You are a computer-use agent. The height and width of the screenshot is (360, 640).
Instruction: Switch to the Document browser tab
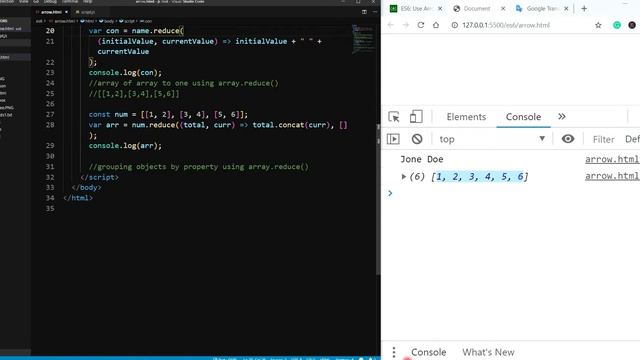[x=476, y=9]
